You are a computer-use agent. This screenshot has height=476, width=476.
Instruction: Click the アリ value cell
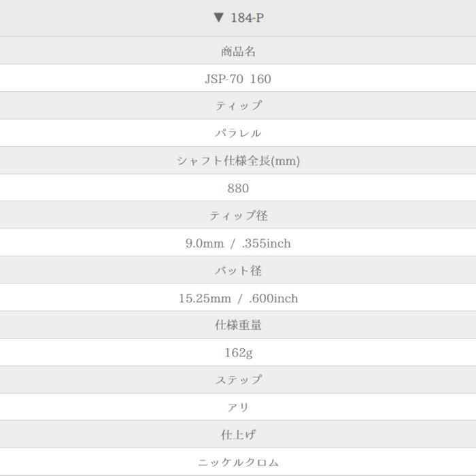[238, 407]
